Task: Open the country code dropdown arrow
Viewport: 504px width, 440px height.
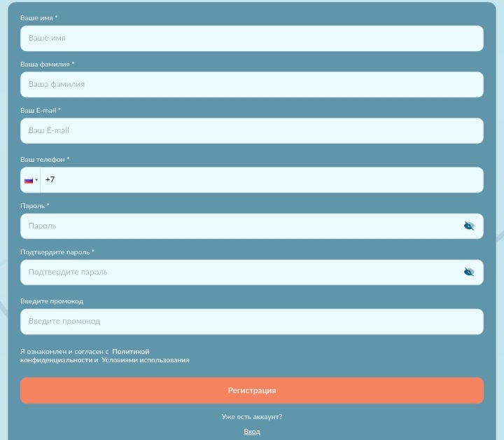Action: click(x=36, y=180)
